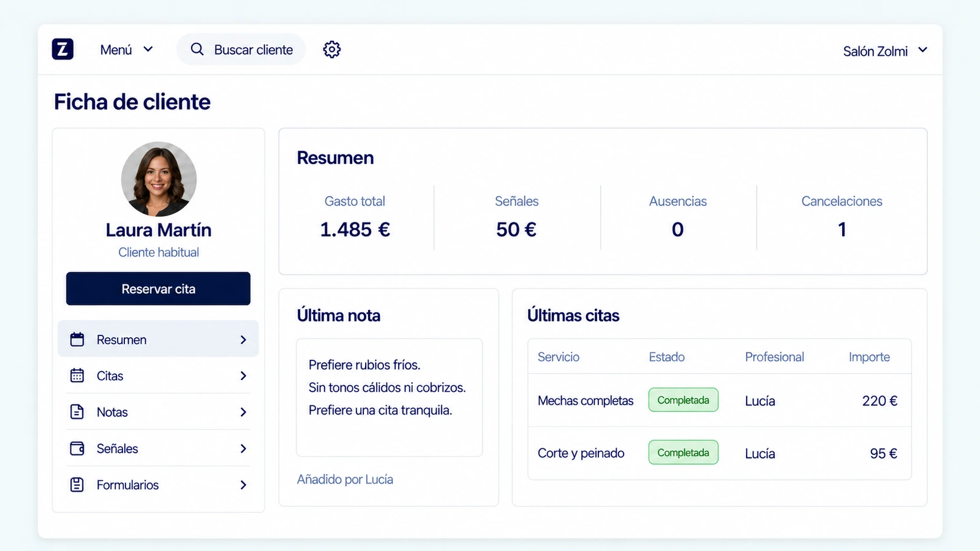This screenshot has width=980, height=551.
Task: Click the Añadido por Lucía text
Action: pyautogui.click(x=345, y=479)
